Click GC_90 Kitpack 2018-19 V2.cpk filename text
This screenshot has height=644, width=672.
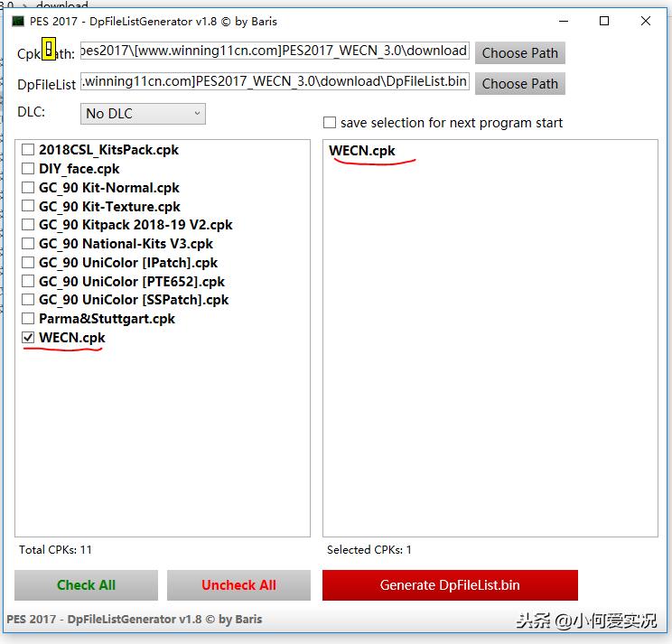click(135, 225)
